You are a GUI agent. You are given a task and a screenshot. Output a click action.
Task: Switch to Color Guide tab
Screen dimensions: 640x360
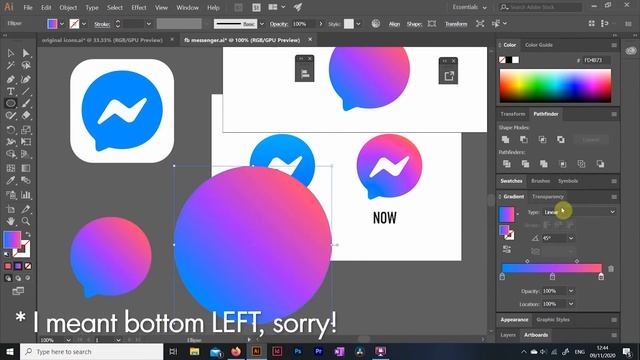point(539,45)
